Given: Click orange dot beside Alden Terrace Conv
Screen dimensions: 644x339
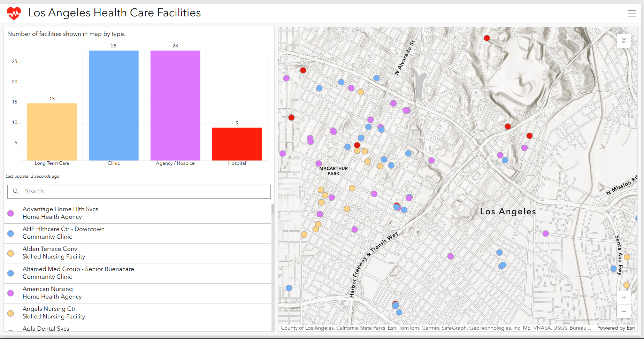Looking at the screenshot, I should (x=11, y=253).
